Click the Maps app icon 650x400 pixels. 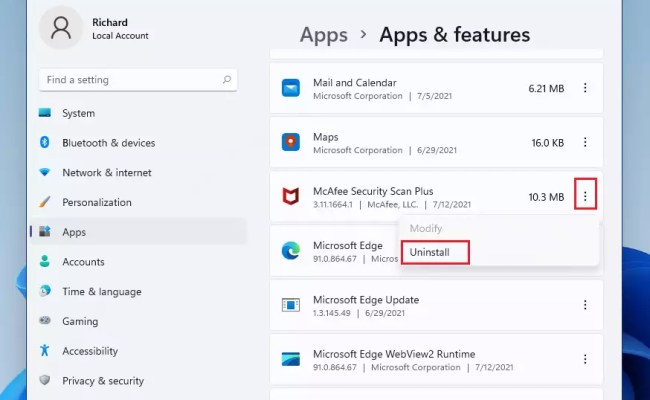(x=291, y=142)
